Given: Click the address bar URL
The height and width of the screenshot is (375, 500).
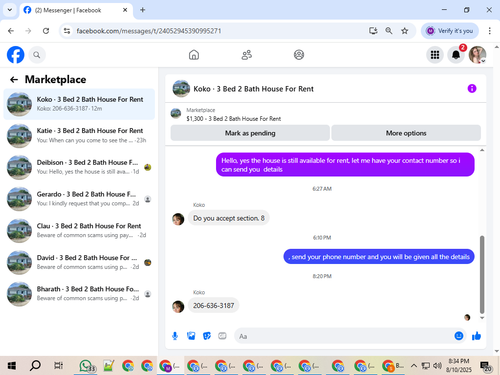Looking at the screenshot, I should (x=149, y=31).
